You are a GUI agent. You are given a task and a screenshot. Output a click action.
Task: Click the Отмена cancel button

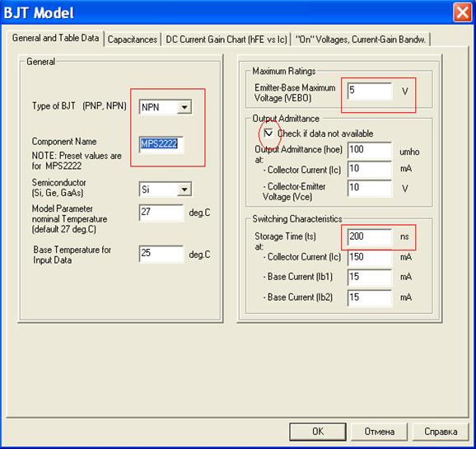379,432
